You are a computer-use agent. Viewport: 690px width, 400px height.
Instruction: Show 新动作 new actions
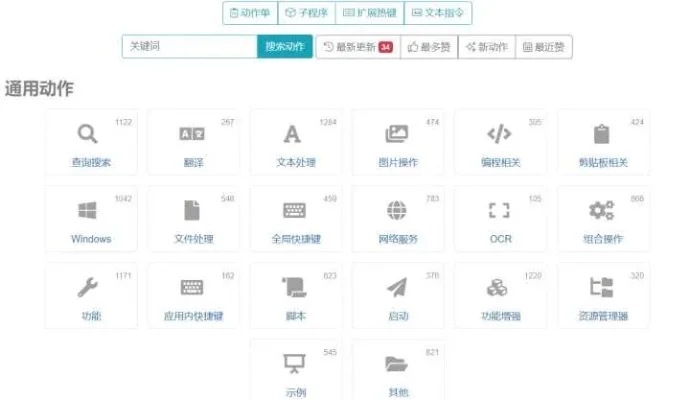(487, 47)
